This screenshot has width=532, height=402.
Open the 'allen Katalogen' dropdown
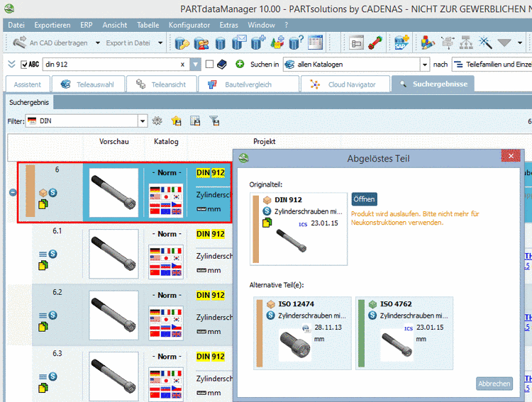click(424, 64)
